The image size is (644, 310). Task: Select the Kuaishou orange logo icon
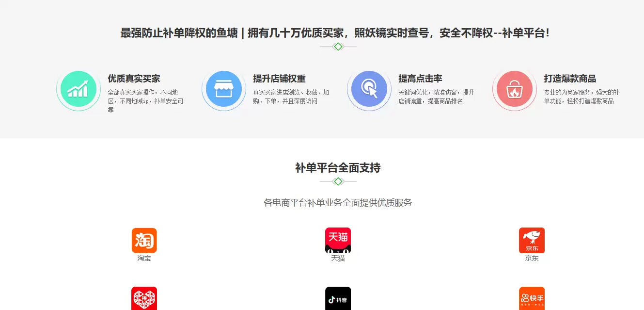coord(532,298)
